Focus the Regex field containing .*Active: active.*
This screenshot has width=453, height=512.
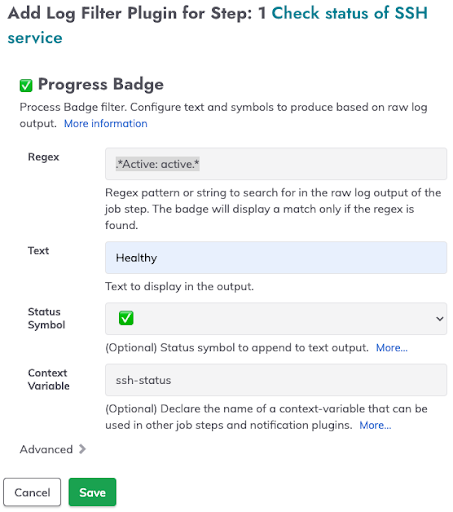click(x=276, y=164)
